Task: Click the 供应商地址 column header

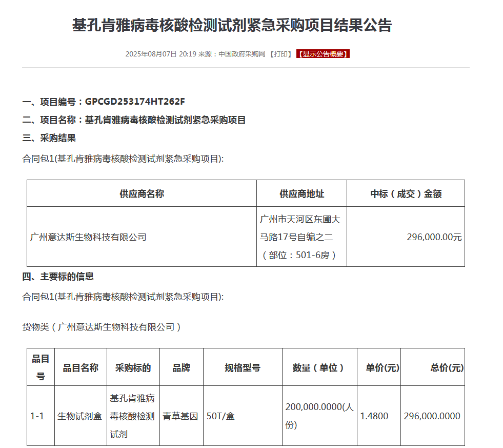Action: tap(301, 193)
